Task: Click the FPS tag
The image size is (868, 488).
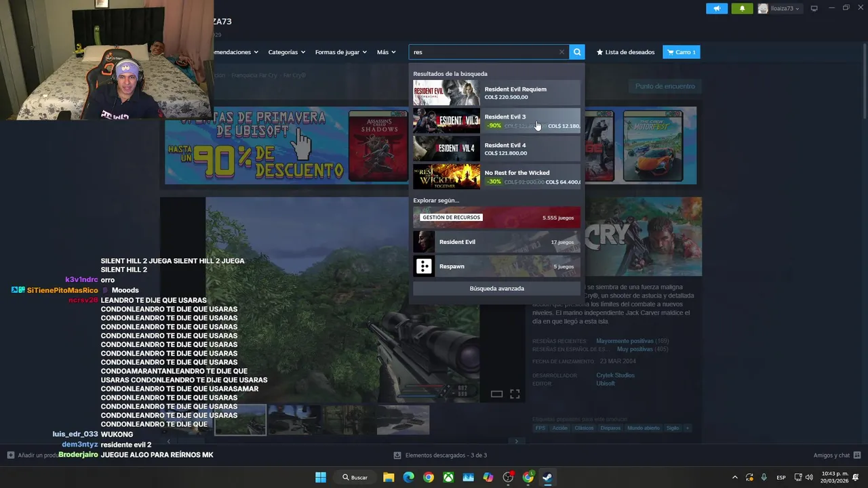Action: [540, 428]
